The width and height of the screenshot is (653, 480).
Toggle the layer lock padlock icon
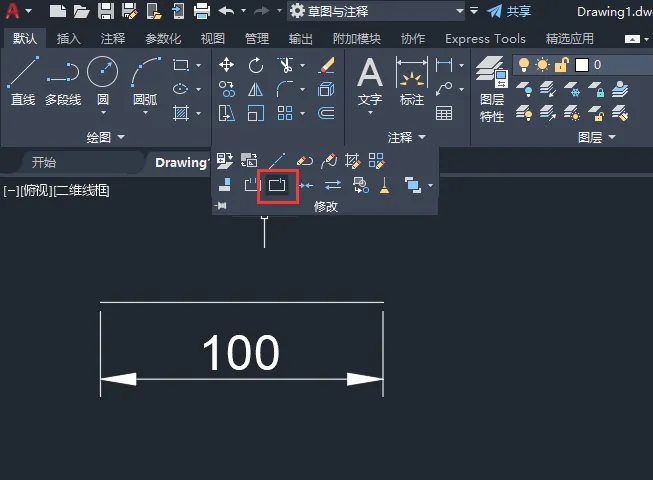(x=561, y=65)
